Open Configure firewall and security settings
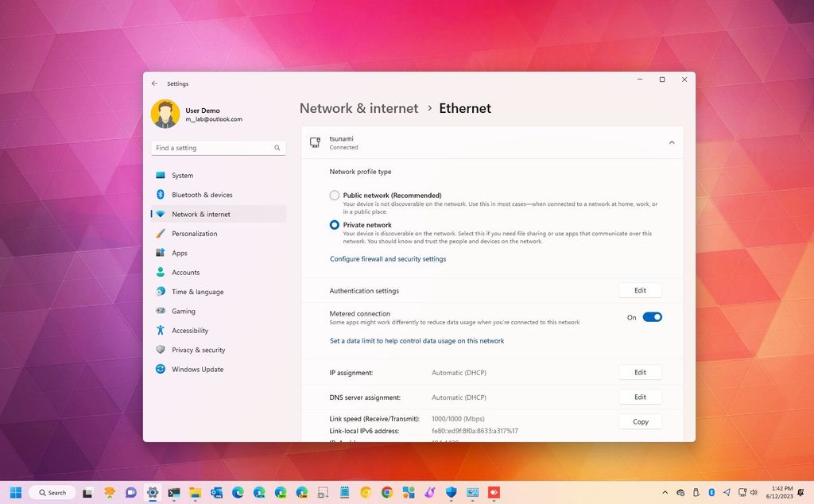 pos(387,258)
